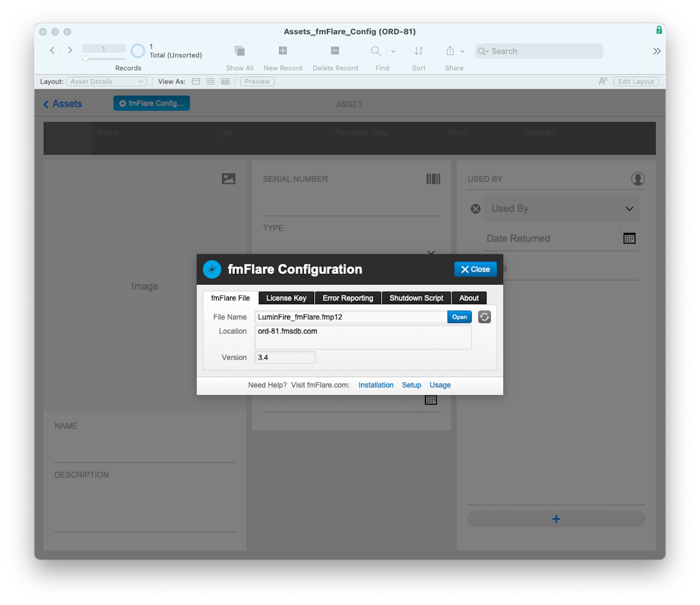Viewport: 700px width, 605px height.
Task: Close the fmFlare Configuration dialog
Action: [x=475, y=269]
